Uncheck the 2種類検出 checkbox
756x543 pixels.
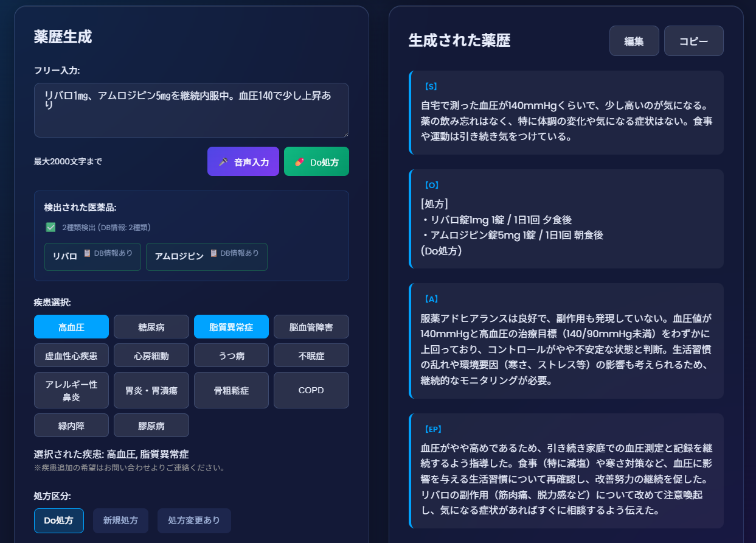(x=49, y=226)
